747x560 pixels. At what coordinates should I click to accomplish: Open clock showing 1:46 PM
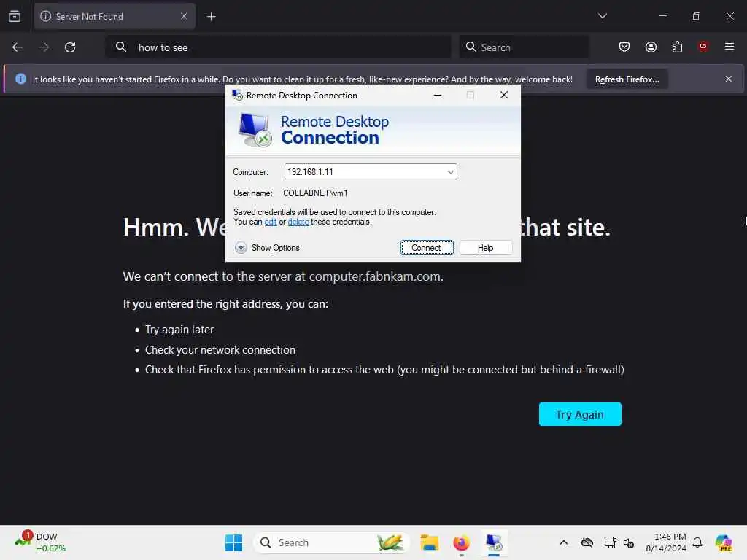(x=666, y=542)
